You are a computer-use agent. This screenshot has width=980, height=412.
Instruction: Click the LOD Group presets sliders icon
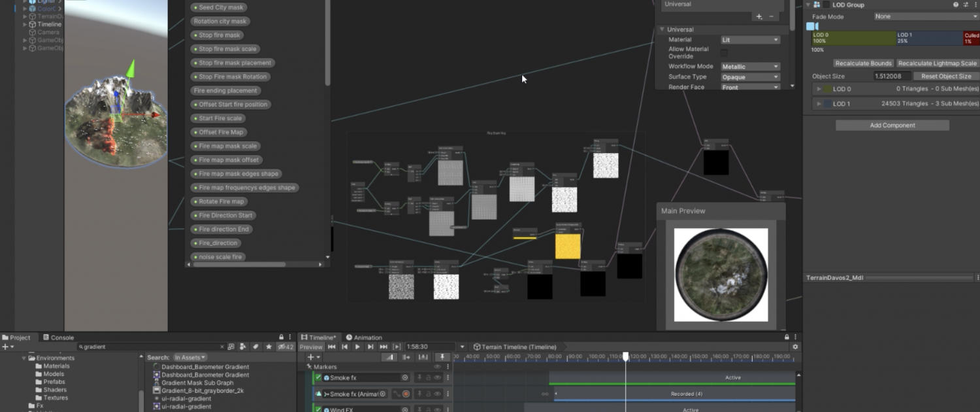pos(966,5)
